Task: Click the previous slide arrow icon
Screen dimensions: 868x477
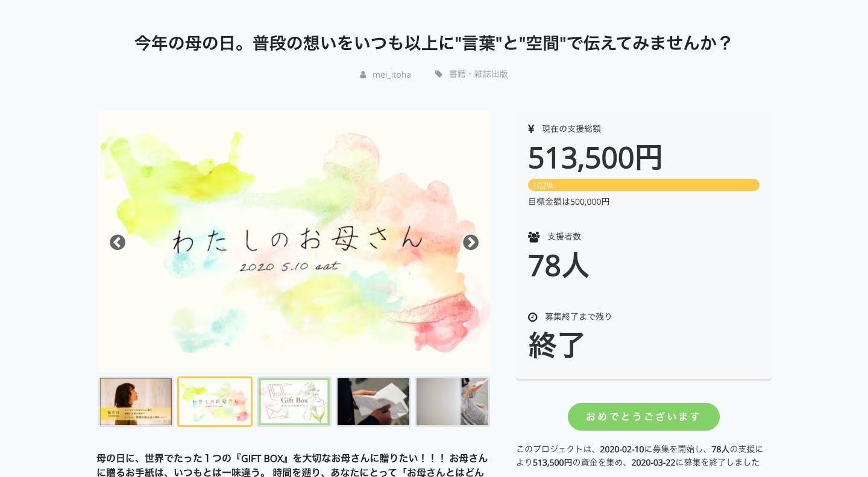Action: coord(118,243)
